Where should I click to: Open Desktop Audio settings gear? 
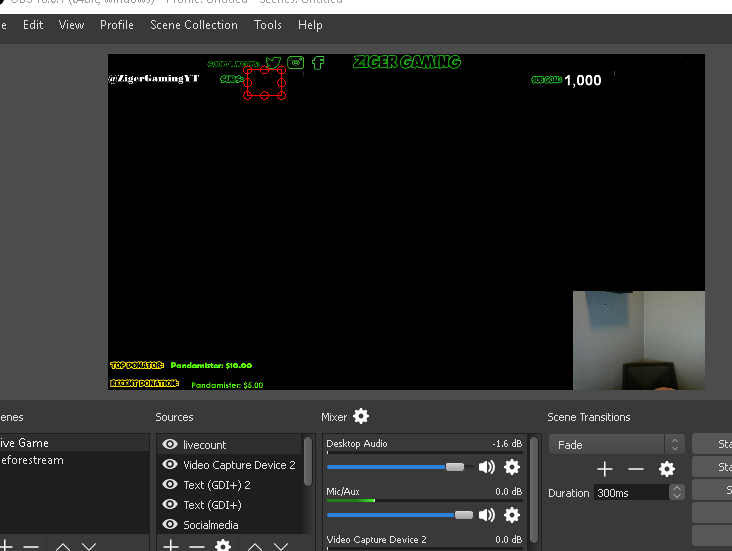point(512,467)
